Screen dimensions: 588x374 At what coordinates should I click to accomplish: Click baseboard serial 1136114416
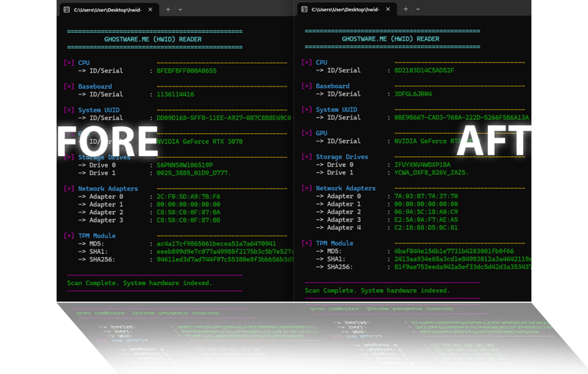coord(175,94)
